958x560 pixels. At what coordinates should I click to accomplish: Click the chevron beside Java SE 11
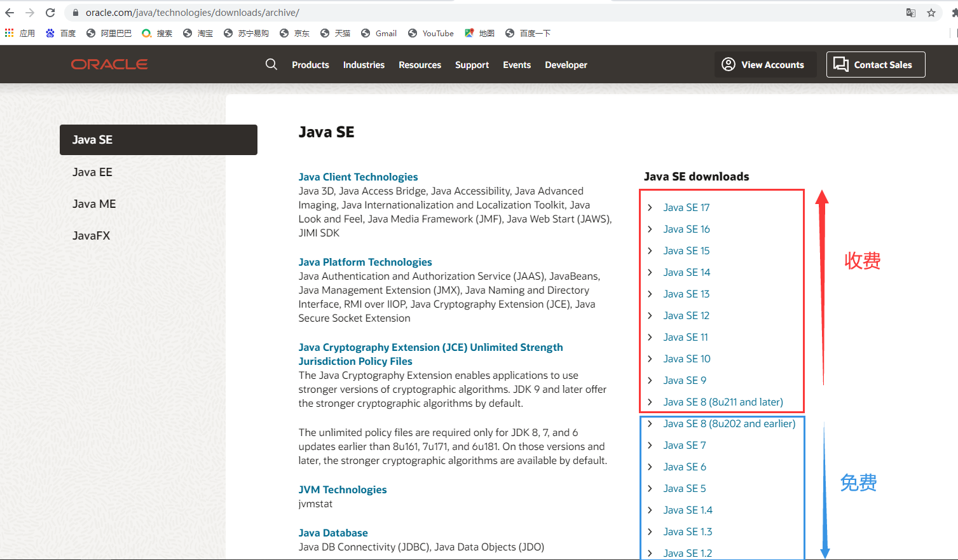650,337
